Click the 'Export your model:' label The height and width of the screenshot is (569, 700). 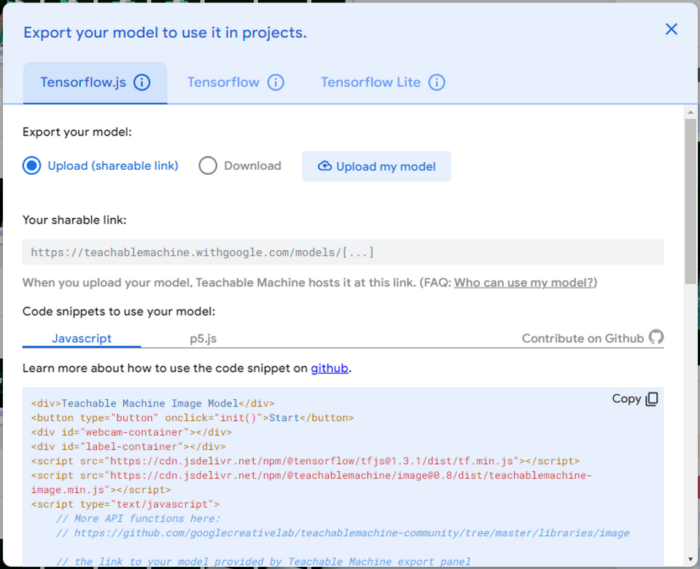click(x=77, y=132)
